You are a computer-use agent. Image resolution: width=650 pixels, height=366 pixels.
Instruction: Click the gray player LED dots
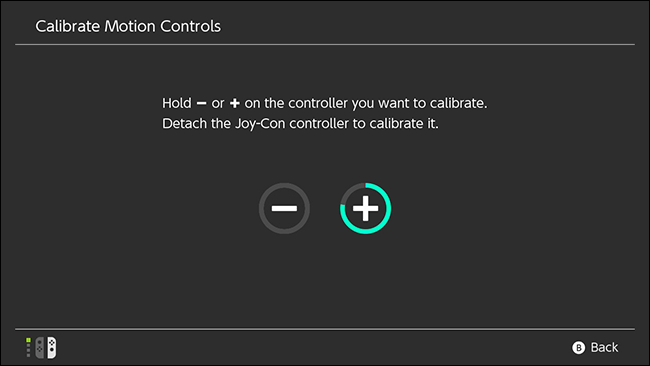click(28, 350)
